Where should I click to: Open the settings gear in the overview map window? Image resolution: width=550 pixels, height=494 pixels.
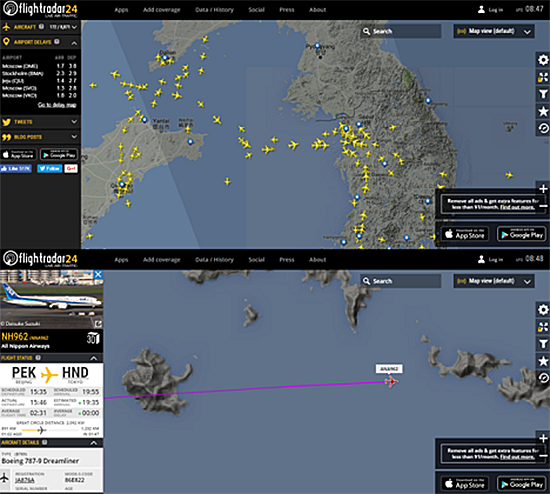pos(543,60)
